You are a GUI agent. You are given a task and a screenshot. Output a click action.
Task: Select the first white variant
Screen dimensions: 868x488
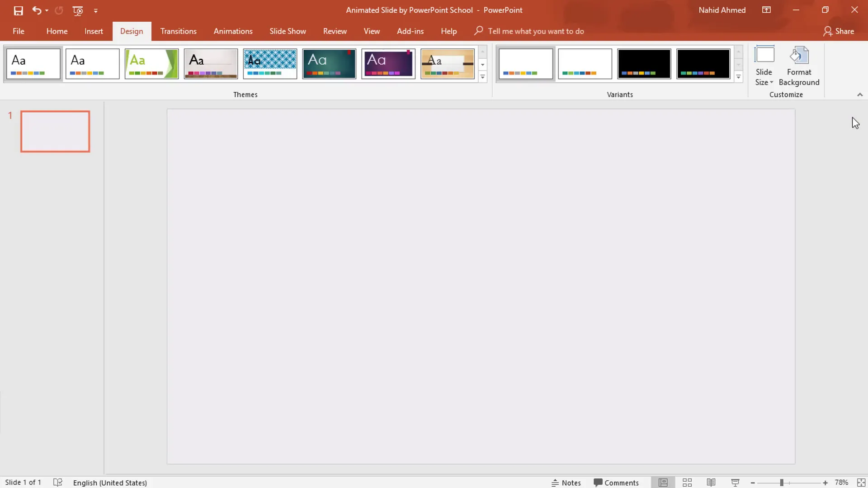coord(526,64)
